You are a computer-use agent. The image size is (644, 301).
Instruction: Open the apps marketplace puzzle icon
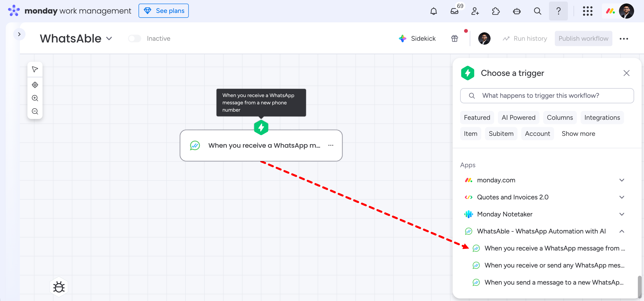[496, 11]
